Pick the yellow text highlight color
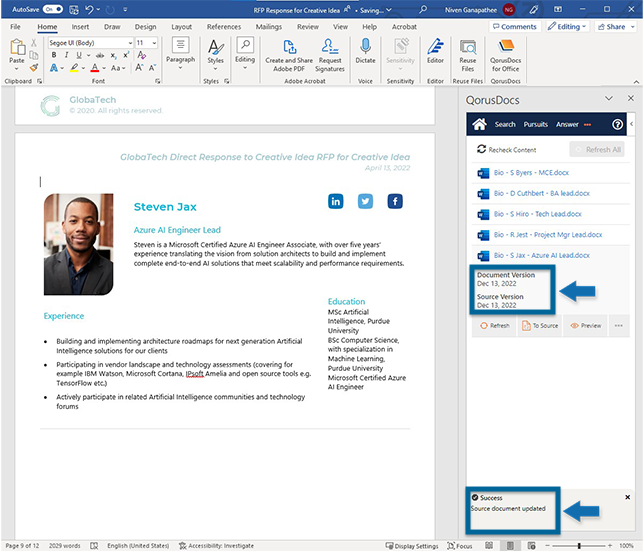This screenshot has width=644, height=551. pyautogui.click(x=74, y=68)
